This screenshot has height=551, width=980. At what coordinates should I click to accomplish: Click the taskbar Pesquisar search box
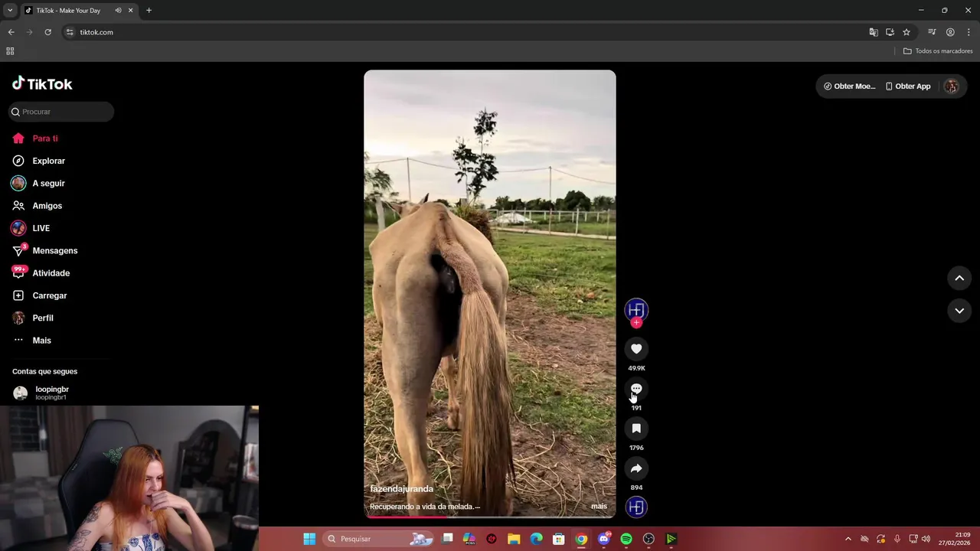pos(380,539)
